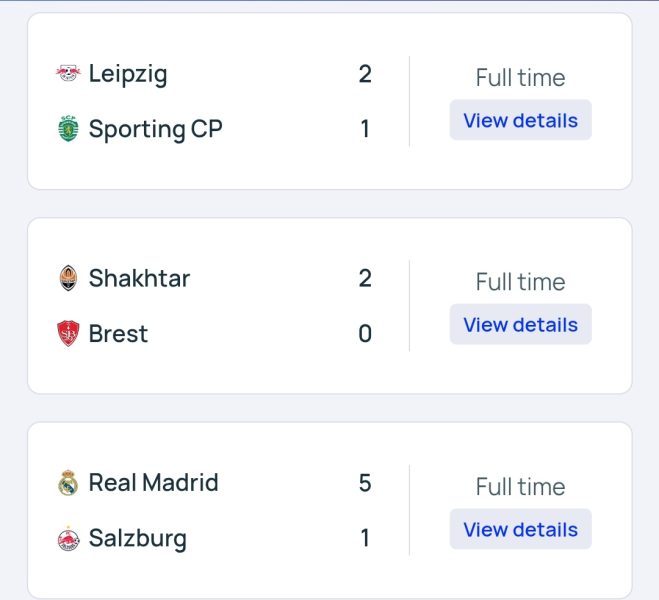
Task: Open the Real Madrid crest icon
Action: click(x=68, y=483)
